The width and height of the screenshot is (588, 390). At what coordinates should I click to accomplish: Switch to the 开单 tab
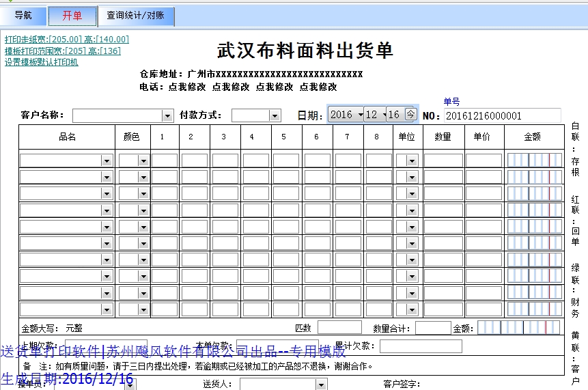click(x=72, y=16)
